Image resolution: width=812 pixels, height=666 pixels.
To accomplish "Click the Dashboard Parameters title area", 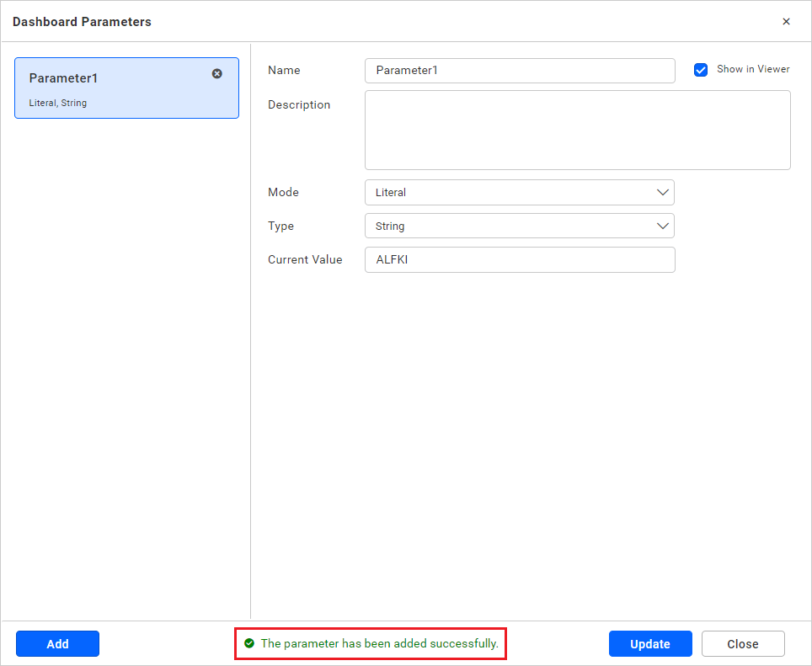I will (x=82, y=21).
